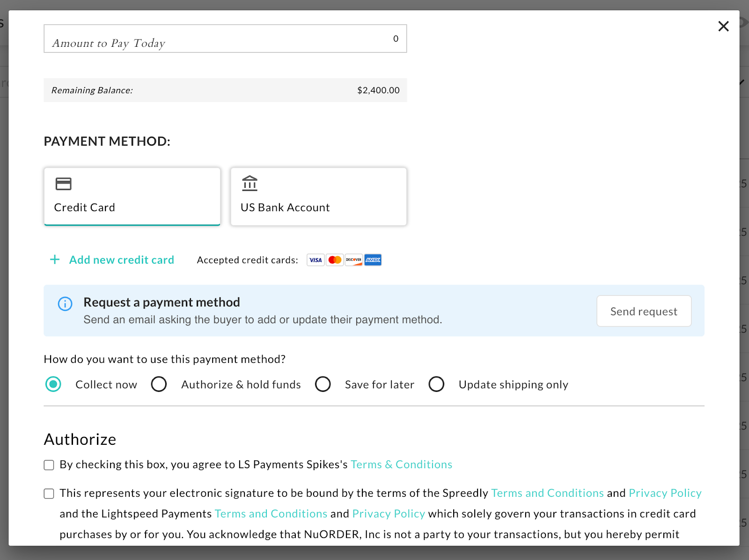The height and width of the screenshot is (560, 749).
Task: Choose Update shipping only option
Action: (x=436, y=384)
